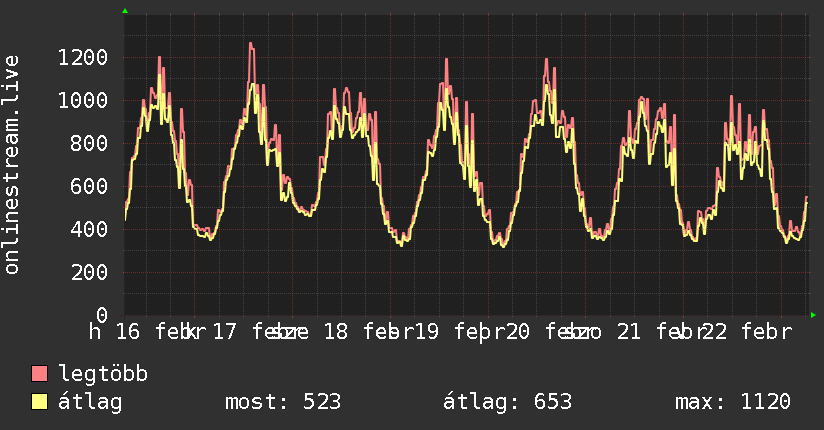Click the onlinestream.live vertical axis title
824x430 pixels.
11,165
